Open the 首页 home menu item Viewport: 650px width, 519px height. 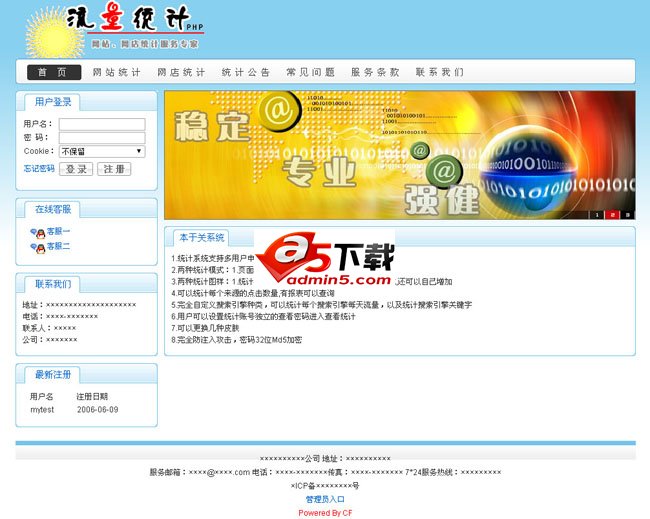tap(54, 72)
